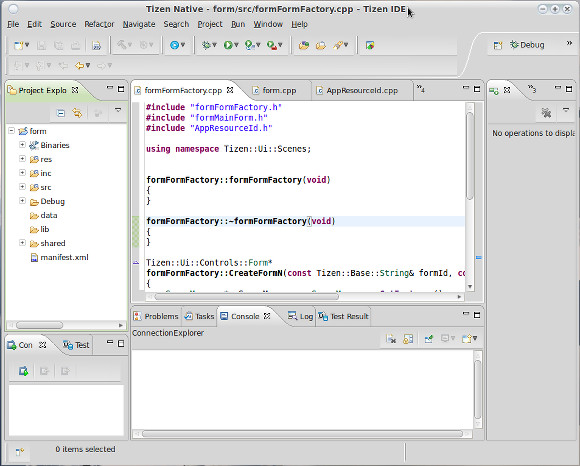This screenshot has width=580, height=466.
Task: Collapse the form project node
Action: pyautogui.click(x=11, y=131)
